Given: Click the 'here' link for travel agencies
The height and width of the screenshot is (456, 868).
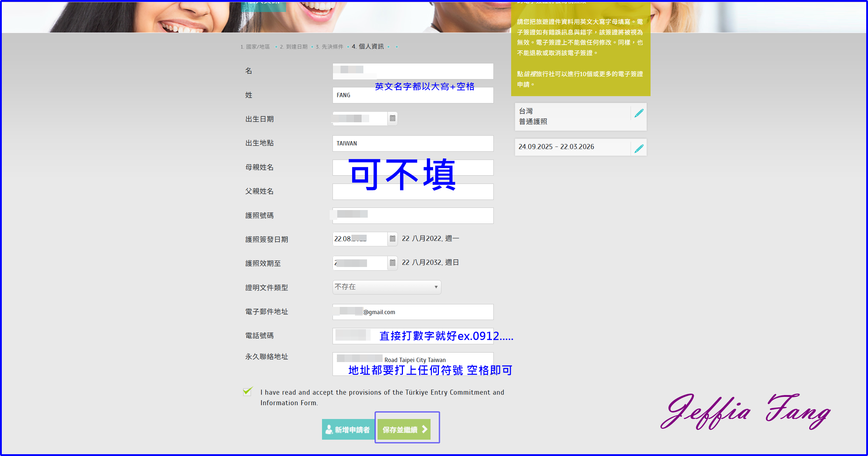Looking at the screenshot, I should pos(530,74).
